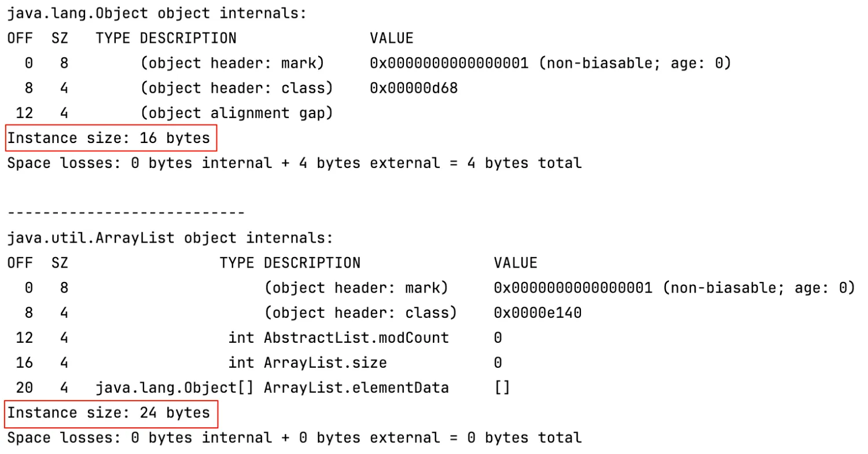
Task: Click the class header value 0x00000d68
Action: click(414, 88)
